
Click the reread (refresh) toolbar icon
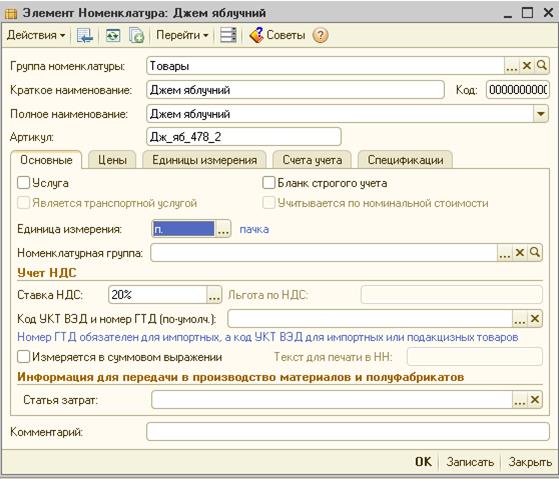[x=113, y=35]
